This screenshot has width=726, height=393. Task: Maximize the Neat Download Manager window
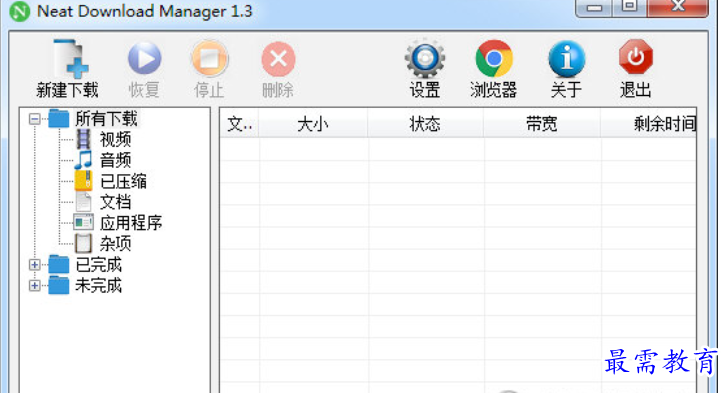[629, 7]
